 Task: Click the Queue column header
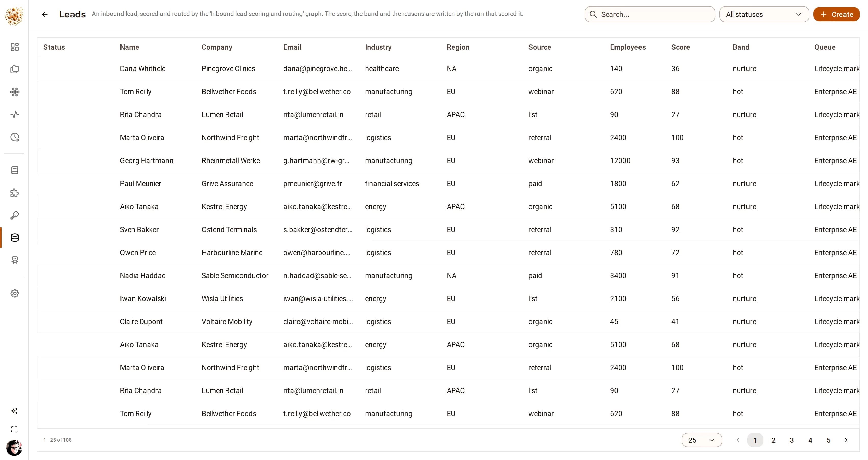pyautogui.click(x=825, y=47)
